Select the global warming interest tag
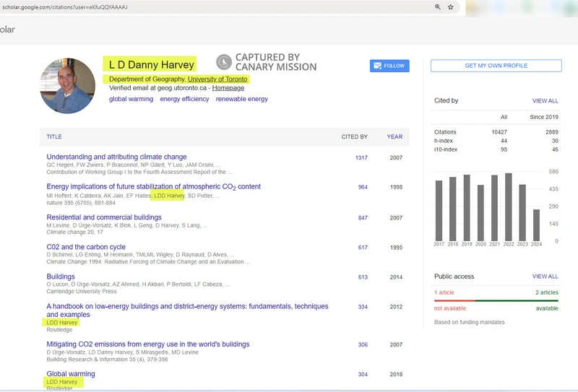The image size is (578, 392). (x=131, y=99)
